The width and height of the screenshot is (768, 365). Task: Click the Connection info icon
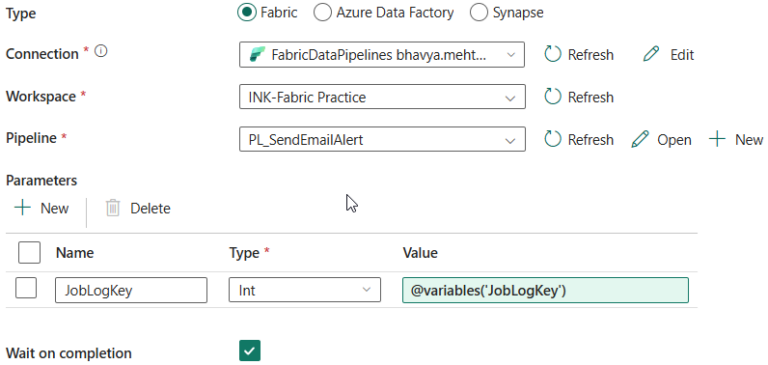(101, 51)
